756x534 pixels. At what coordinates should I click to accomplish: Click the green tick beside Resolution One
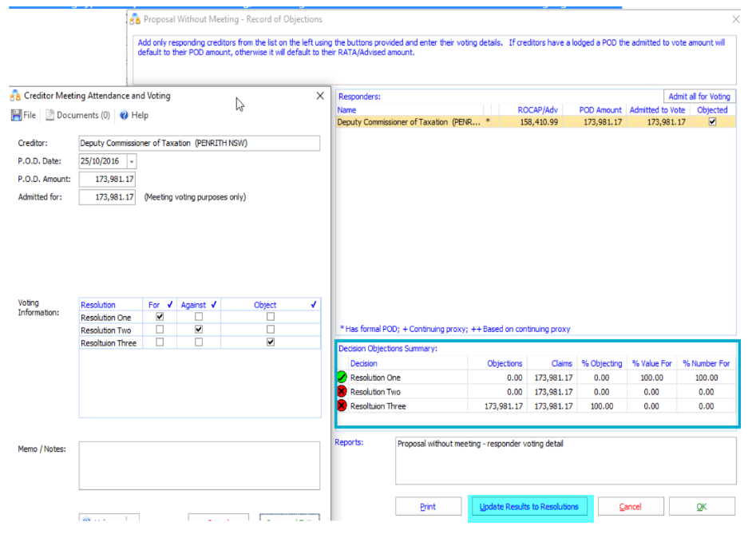[342, 378]
